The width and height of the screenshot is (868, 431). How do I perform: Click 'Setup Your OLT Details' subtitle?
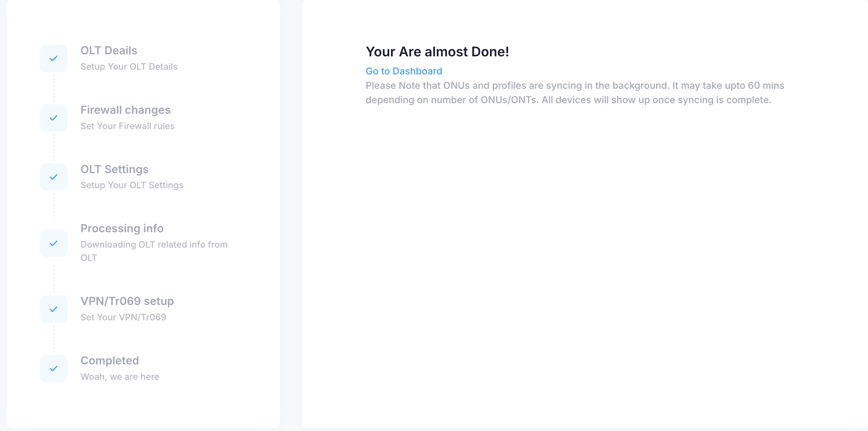click(x=129, y=67)
